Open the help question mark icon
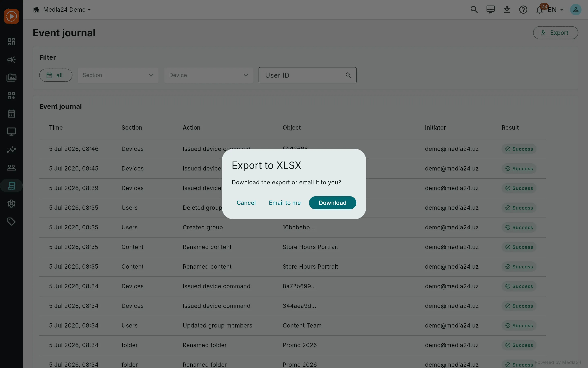Screen dimensions: 588x368 [523, 9]
